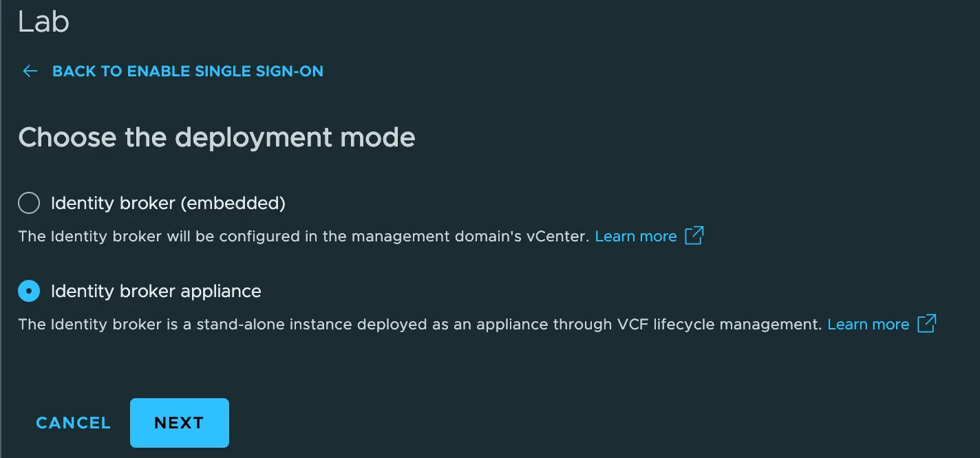Click BACK TO ENABLE SINGLE SIGN-ON link
Screen dimensions: 980x458
pyautogui.click(x=187, y=71)
